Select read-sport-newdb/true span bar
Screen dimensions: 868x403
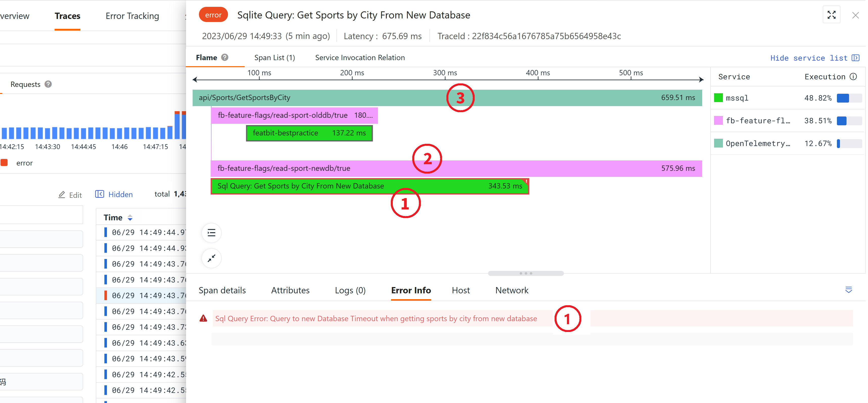coord(456,169)
